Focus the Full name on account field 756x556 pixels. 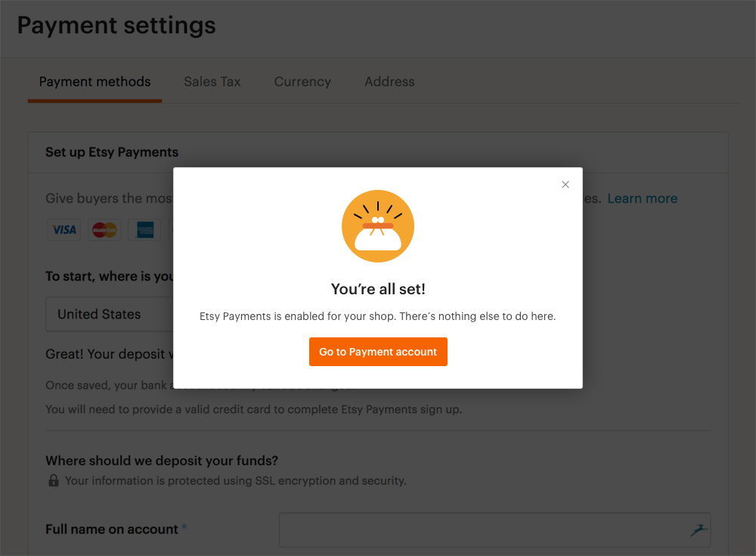[494, 530]
